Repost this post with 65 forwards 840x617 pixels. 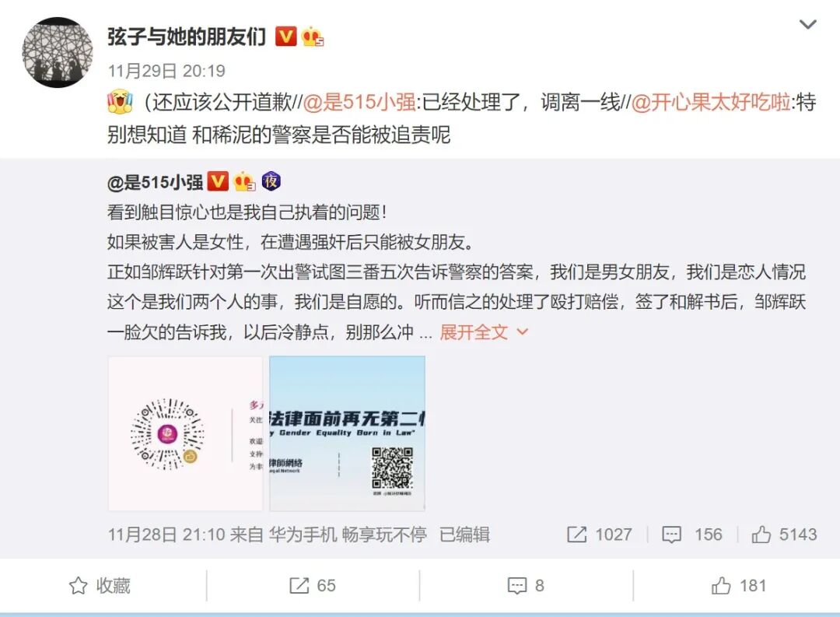point(313,585)
